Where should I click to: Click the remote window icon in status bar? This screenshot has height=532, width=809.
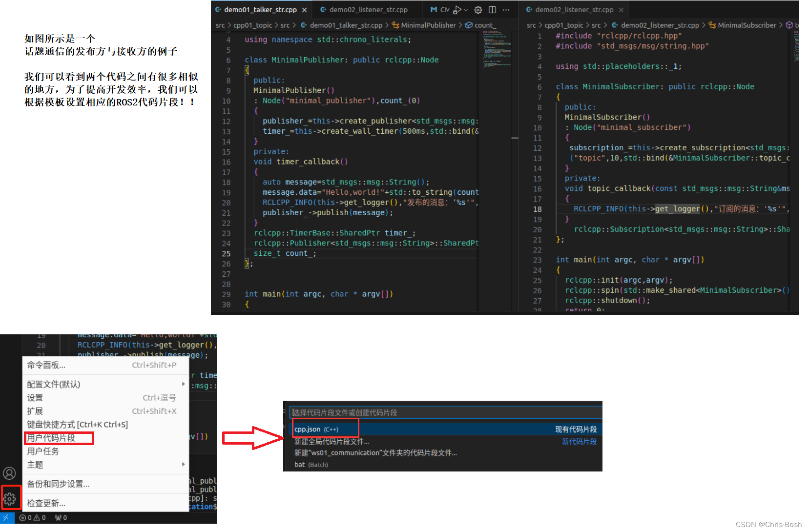(5, 518)
